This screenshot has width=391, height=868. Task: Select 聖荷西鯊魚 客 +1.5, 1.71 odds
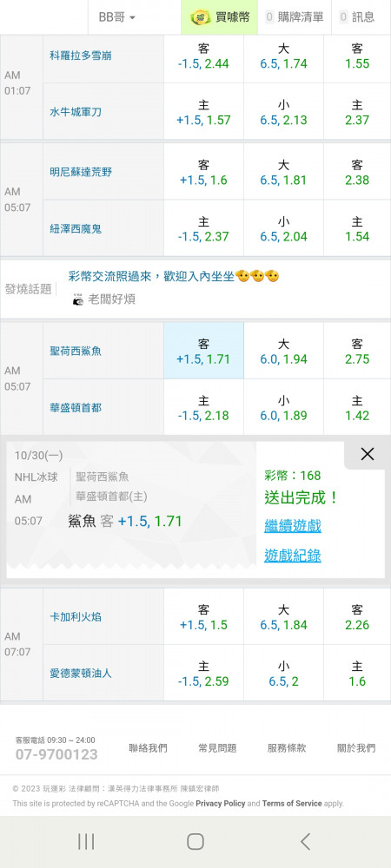coord(203,351)
